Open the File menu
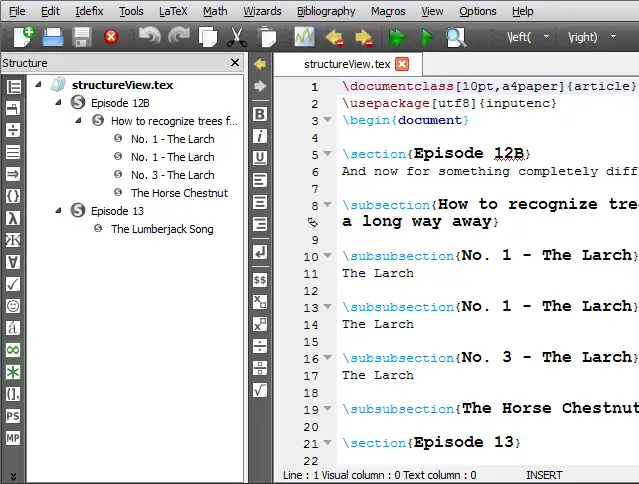The height and width of the screenshot is (484, 639). pyautogui.click(x=17, y=11)
